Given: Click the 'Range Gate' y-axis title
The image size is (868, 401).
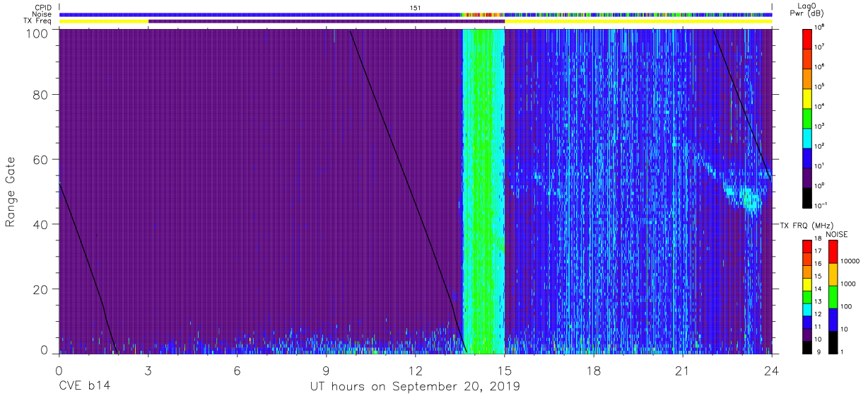Looking at the screenshot, I should 11,192.
